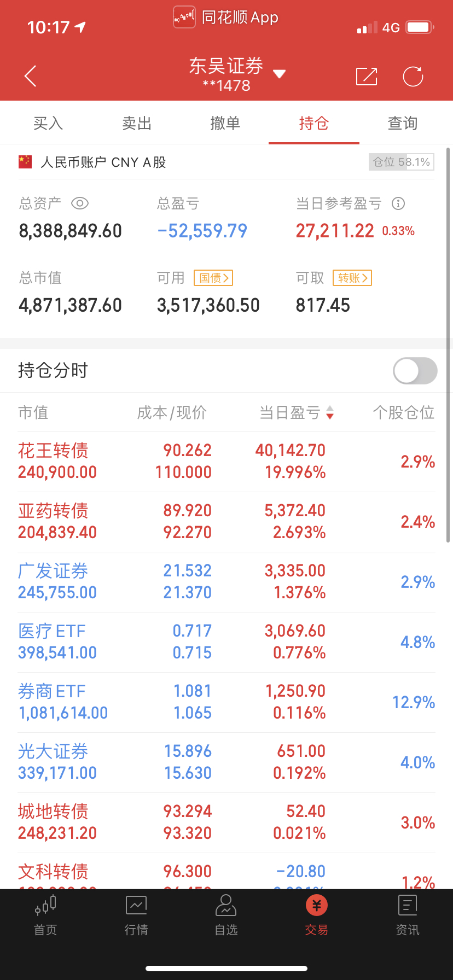The height and width of the screenshot is (980, 453).
Task: Refresh account data with the reload icon
Action: pyautogui.click(x=413, y=77)
